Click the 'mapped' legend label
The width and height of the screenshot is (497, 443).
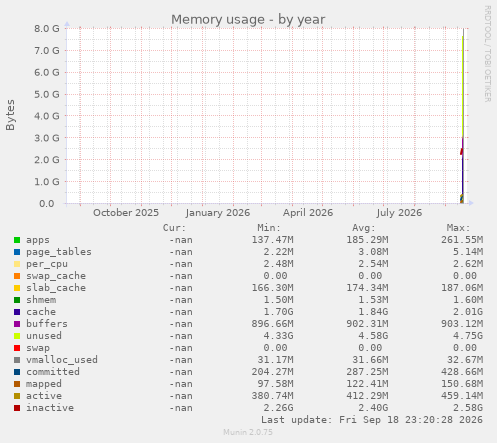(x=44, y=384)
